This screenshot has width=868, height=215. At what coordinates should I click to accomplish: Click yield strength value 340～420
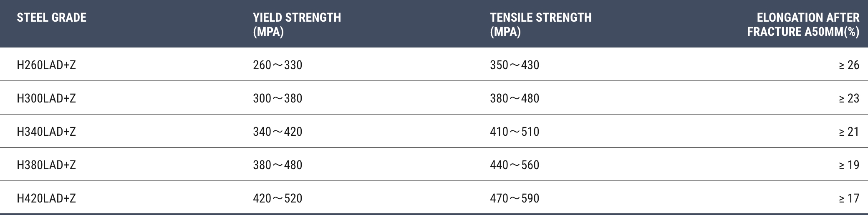pyautogui.click(x=278, y=132)
